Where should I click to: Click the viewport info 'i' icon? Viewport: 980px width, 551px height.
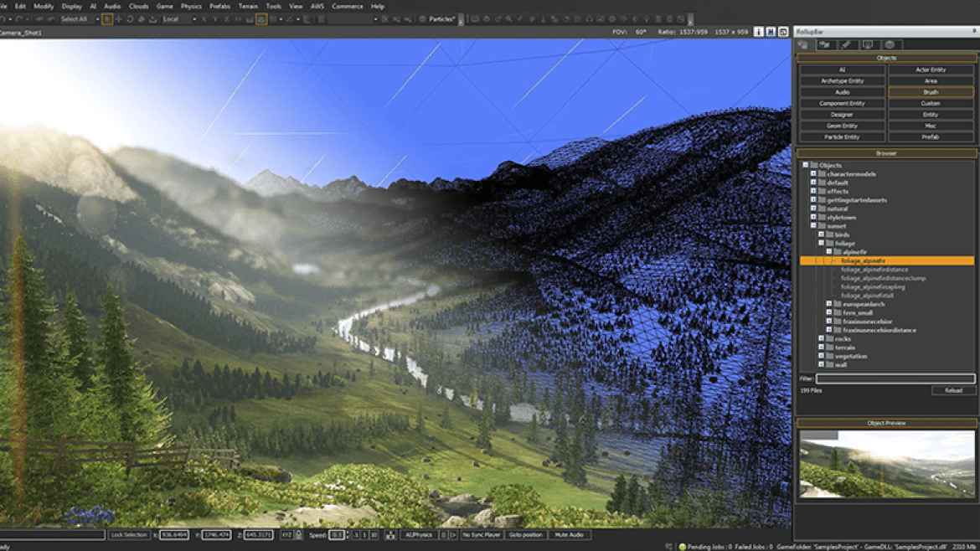[759, 32]
